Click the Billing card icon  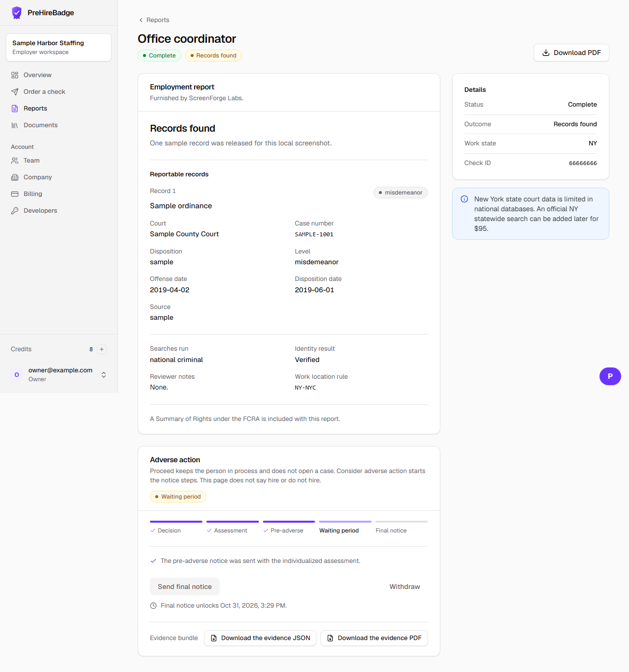click(x=15, y=194)
